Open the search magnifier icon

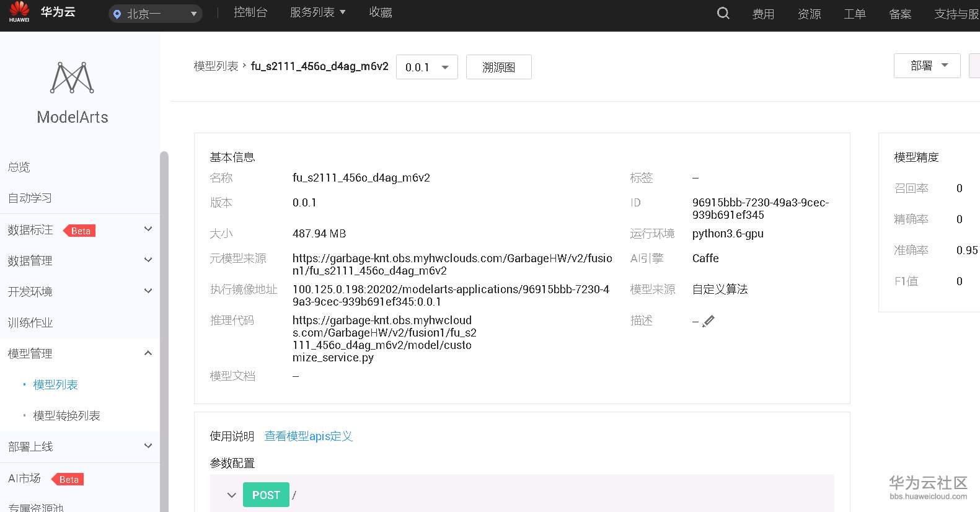pyautogui.click(x=723, y=13)
